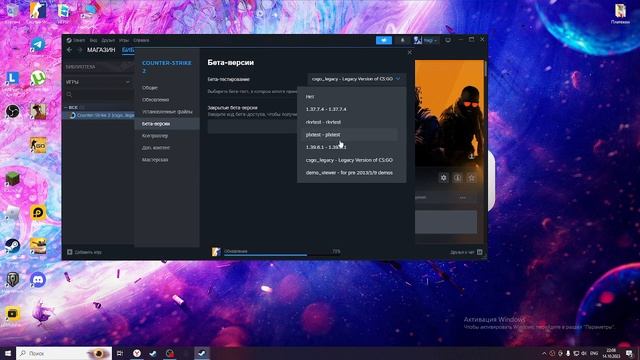The image size is (640, 360).
Task: Open the "Друзья" menu
Action: click(108, 40)
